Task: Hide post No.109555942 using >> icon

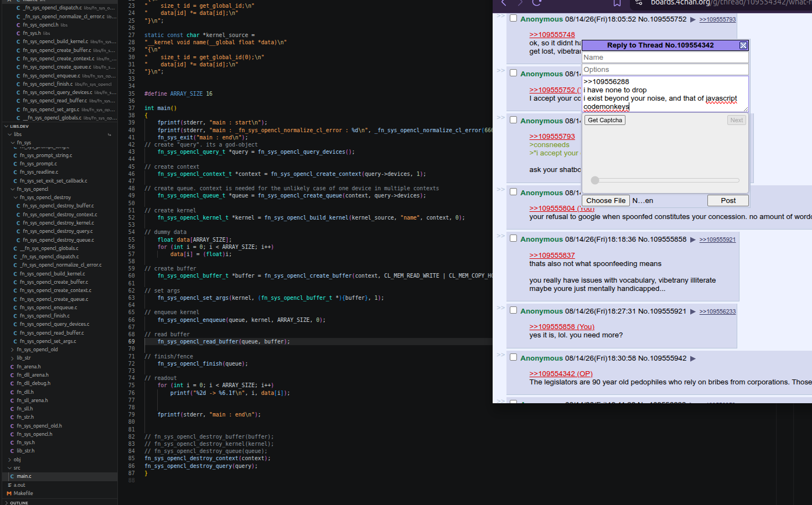Action: 500,355
